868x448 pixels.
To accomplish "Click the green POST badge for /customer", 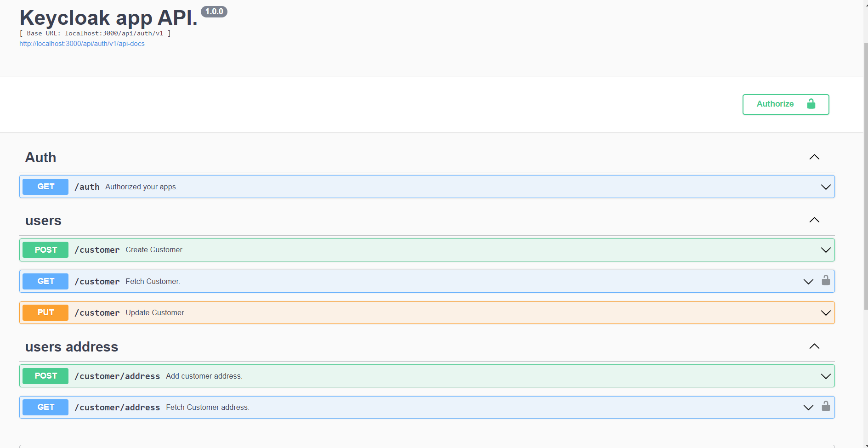I will 45,250.
